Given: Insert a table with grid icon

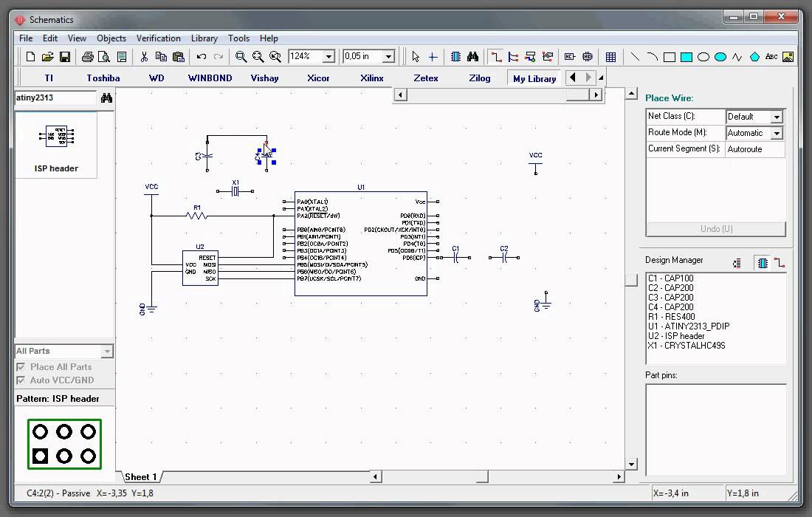Looking at the screenshot, I should point(611,56).
